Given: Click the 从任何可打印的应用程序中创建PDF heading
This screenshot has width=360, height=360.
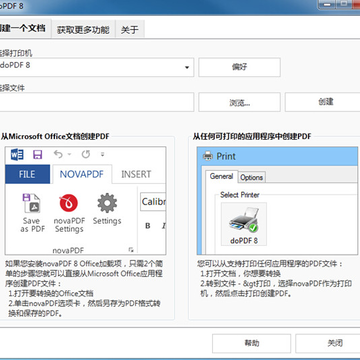Looking at the screenshot, I should [252, 136].
